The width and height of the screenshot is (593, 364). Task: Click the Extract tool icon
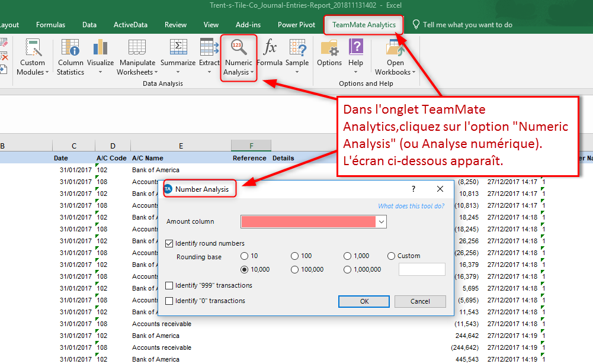[209, 47]
